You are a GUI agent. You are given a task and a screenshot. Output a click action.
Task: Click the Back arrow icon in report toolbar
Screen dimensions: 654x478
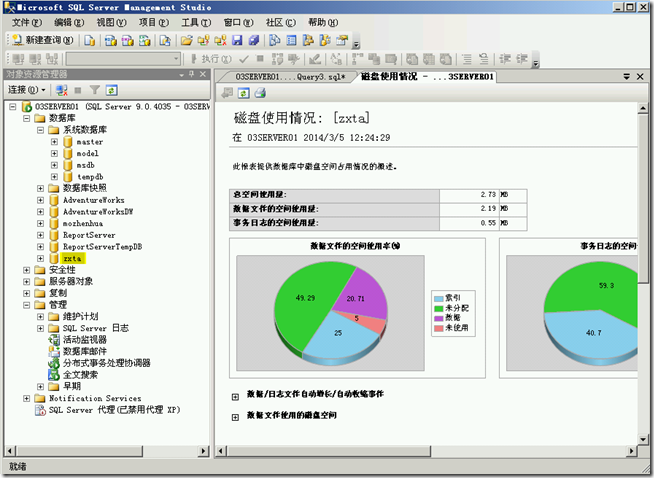pos(227,93)
